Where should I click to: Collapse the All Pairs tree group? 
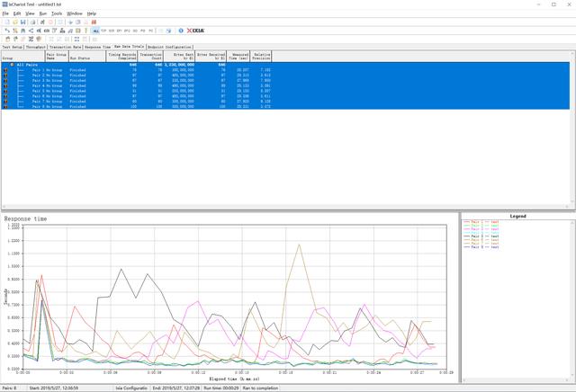coord(11,65)
